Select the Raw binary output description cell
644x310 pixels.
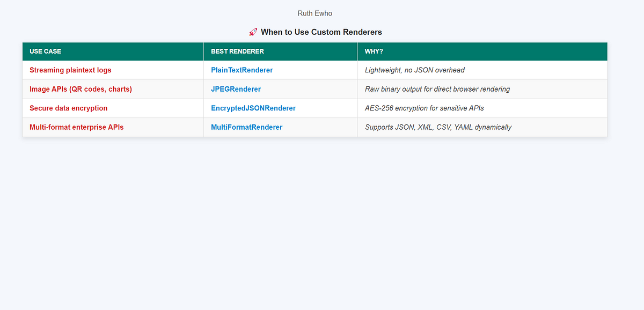437,89
